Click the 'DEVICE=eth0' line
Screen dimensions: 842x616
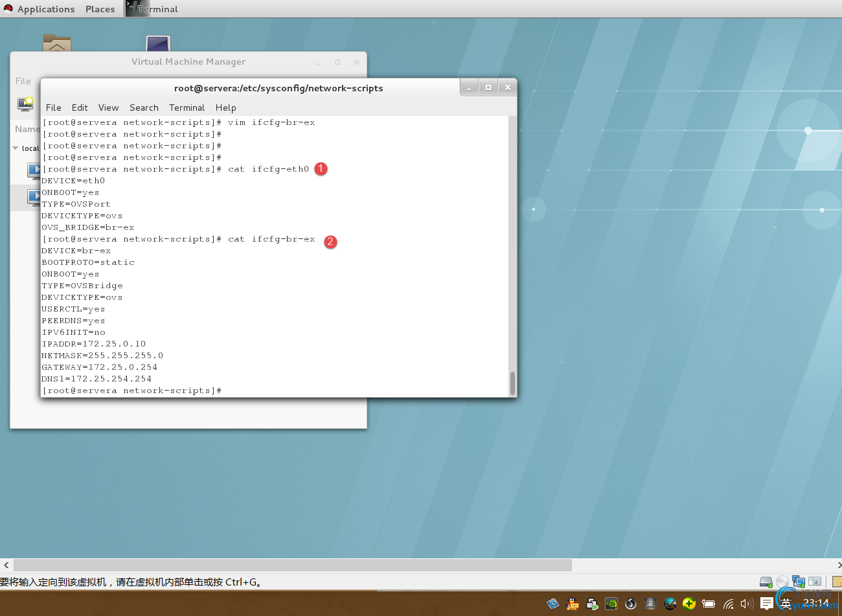(73, 181)
